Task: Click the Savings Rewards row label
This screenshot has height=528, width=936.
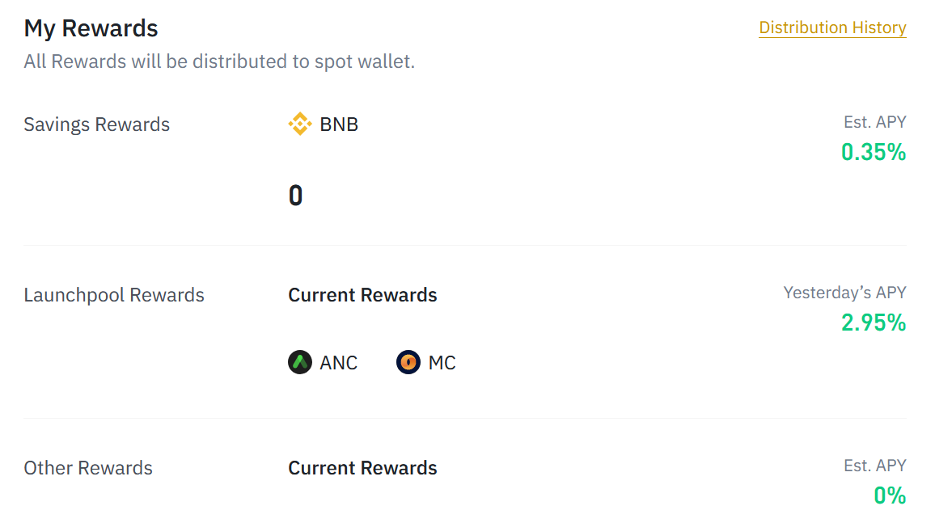Action: [x=97, y=125]
